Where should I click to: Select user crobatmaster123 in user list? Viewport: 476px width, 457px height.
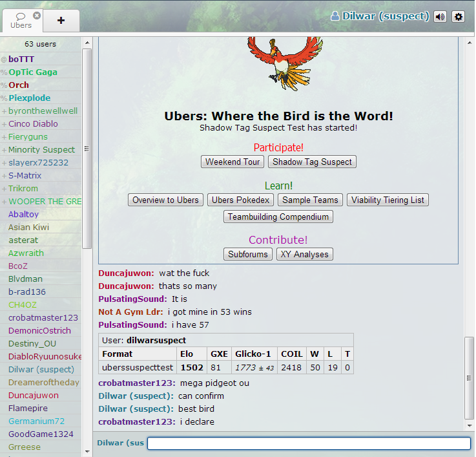click(x=43, y=318)
